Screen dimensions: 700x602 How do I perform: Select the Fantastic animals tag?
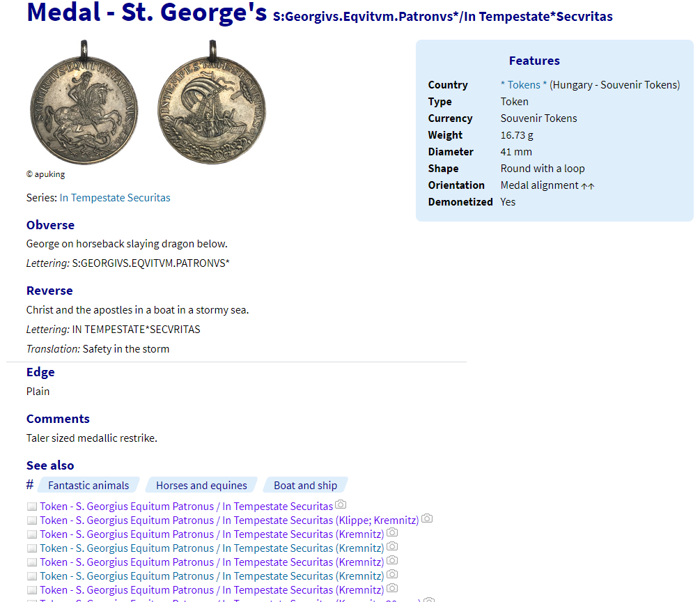[88, 486]
